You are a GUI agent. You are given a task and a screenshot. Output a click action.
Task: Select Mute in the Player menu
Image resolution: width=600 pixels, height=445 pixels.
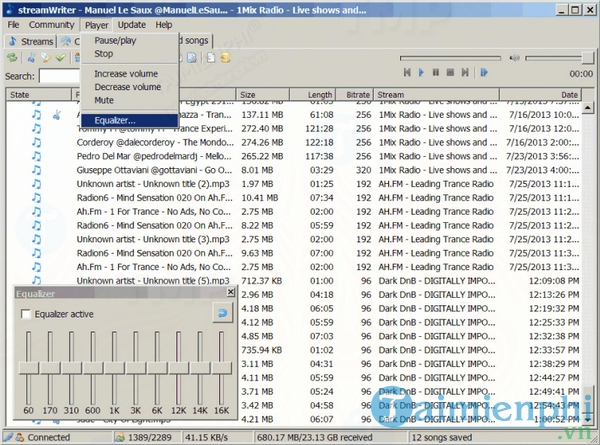[104, 100]
